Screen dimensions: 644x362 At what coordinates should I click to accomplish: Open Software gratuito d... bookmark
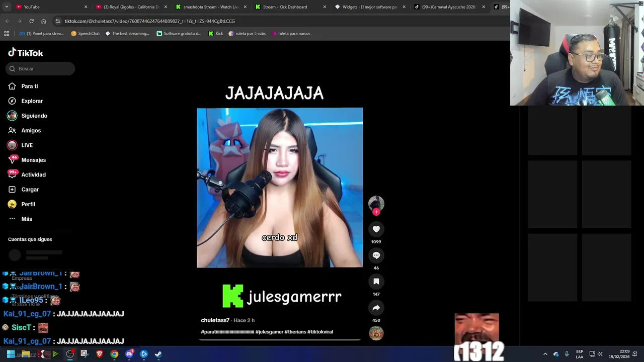[179, 34]
